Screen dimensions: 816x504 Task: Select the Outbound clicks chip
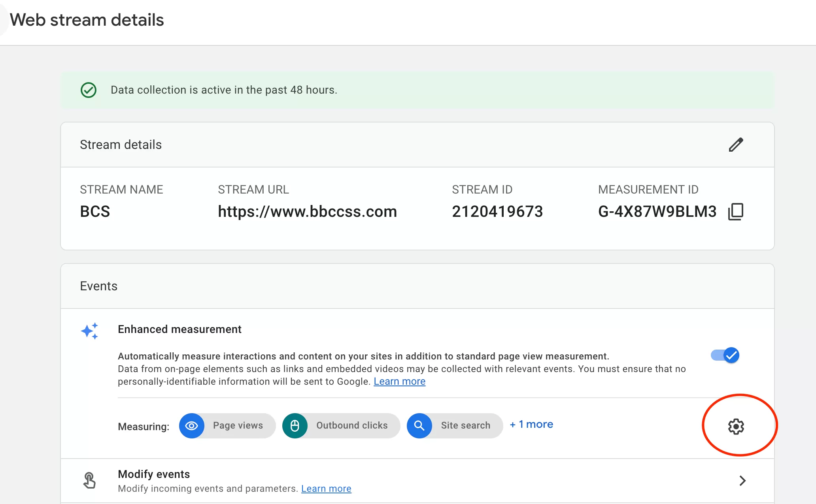tap(341, 426)
